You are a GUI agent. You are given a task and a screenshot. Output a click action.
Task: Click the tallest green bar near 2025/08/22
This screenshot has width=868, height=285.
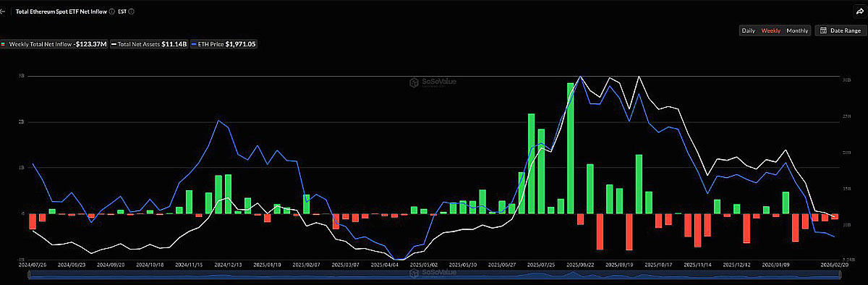570,148
